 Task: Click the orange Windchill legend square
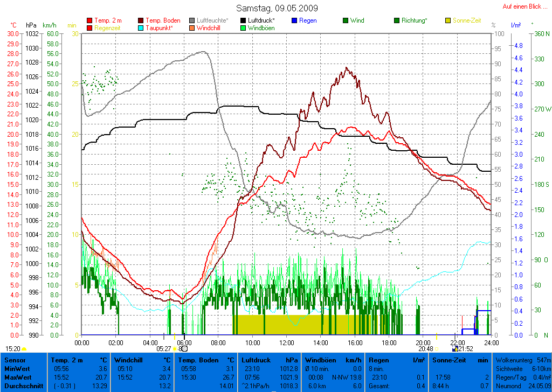point(192,28)
